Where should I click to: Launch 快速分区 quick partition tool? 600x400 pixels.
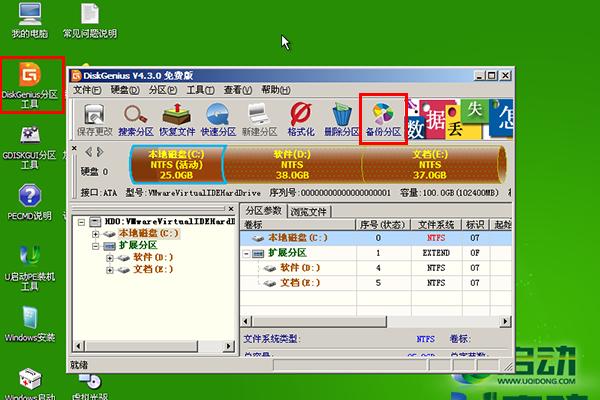218,120
